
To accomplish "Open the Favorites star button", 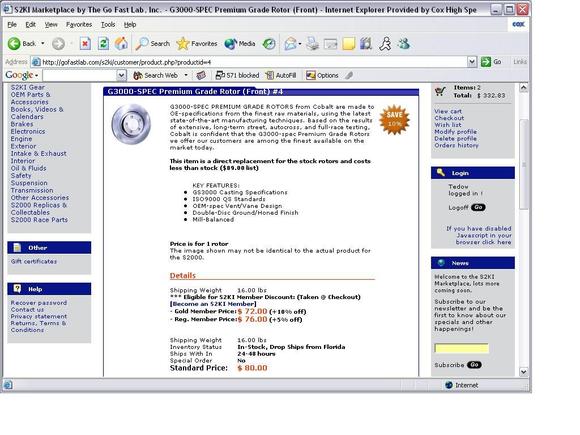I will [196, 44].
